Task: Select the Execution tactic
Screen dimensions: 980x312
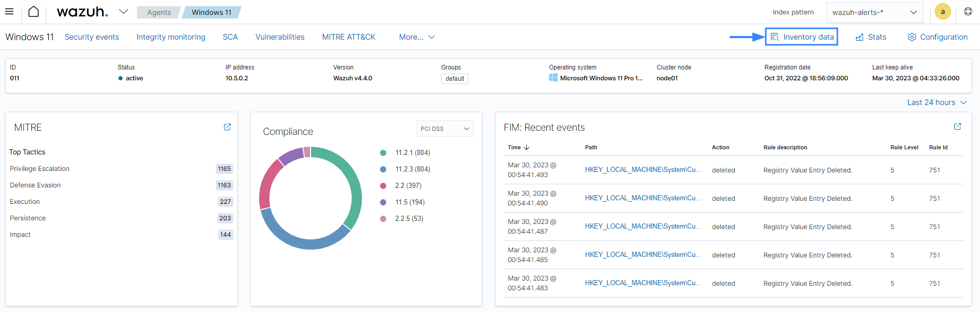Action: pos(25,202)
